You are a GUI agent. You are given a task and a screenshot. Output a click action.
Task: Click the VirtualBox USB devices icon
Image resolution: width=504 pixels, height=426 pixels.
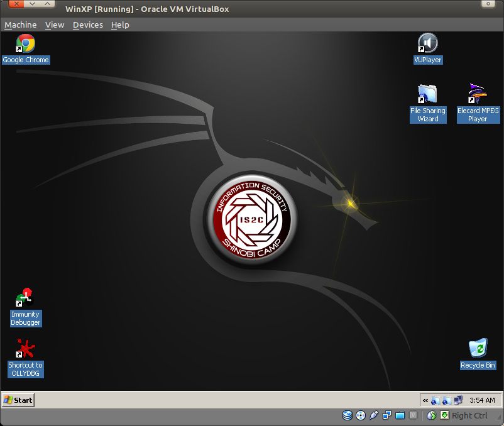pyautogui.click(x=373, y=415)
